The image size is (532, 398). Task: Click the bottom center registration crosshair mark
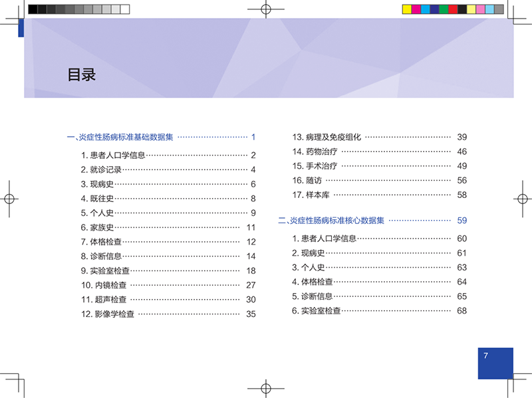266,389
